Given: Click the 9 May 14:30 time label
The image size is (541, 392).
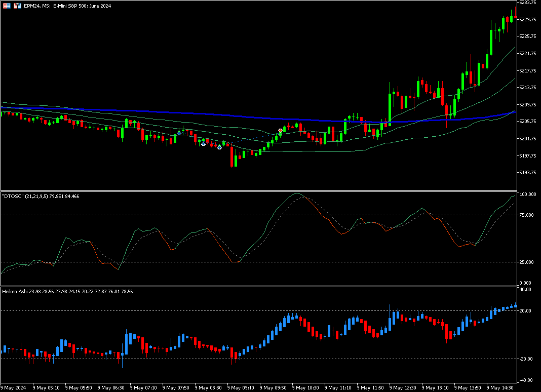Looking at the screenshot, I should tap(500, 388).
